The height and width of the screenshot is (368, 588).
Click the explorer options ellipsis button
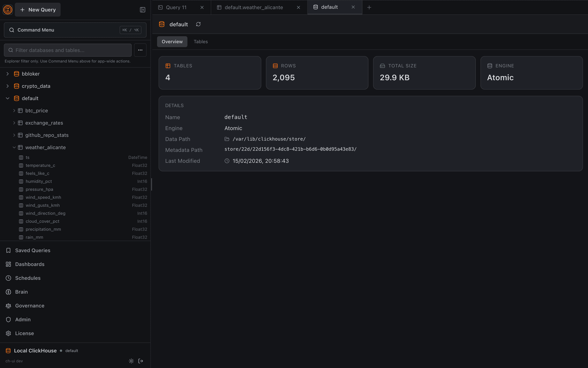click(140, 50)
